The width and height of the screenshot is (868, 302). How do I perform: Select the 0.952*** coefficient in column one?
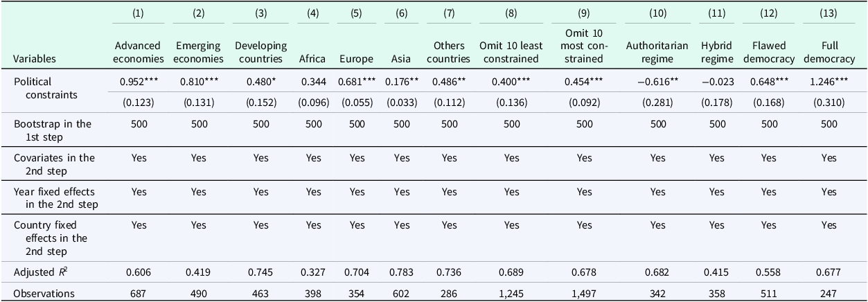pos(139,82)
